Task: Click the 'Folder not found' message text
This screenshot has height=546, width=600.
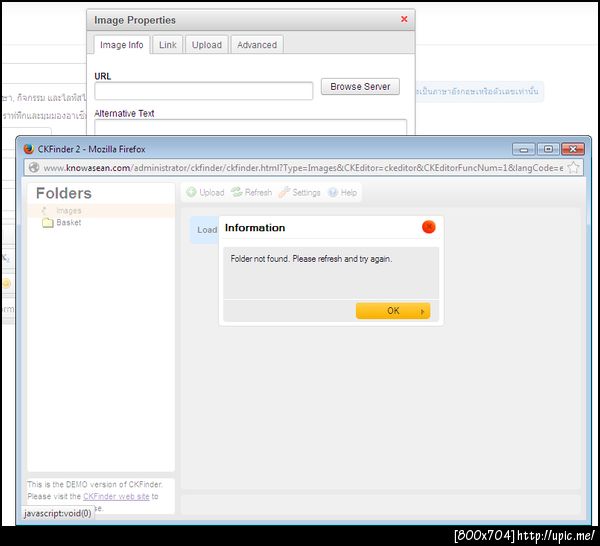Action: 311,259
